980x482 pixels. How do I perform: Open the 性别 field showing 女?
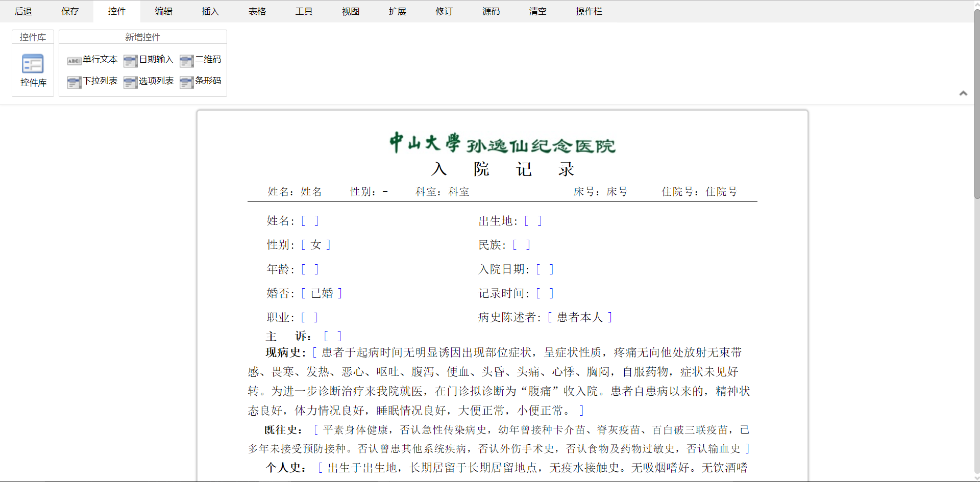coord(316,245)
